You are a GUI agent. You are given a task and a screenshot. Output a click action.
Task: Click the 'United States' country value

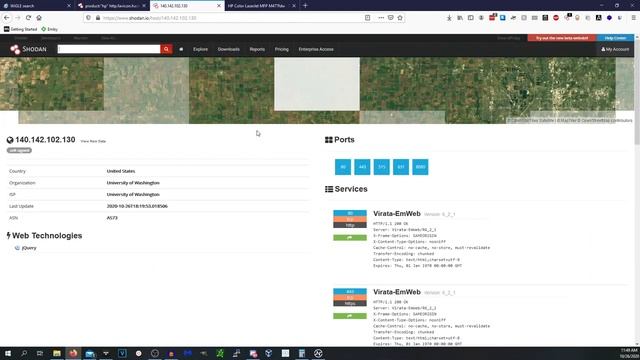[x=121, y=171]
